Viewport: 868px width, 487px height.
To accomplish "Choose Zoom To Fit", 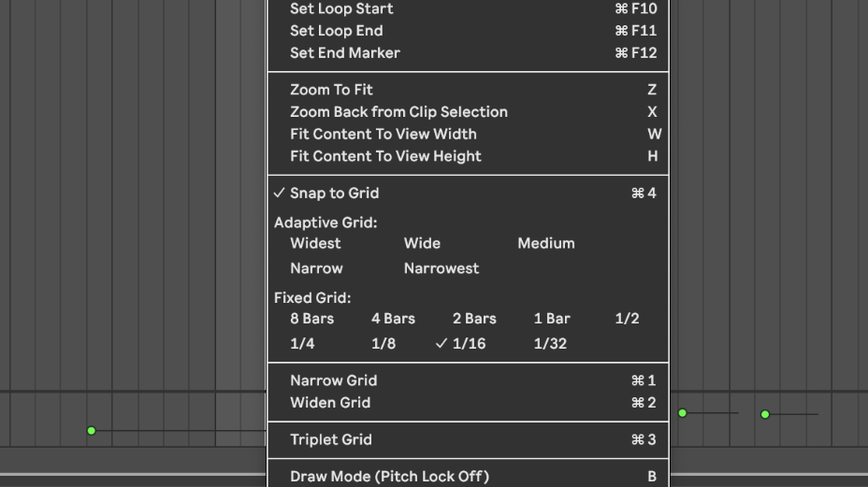I will (x=331, y=90).
